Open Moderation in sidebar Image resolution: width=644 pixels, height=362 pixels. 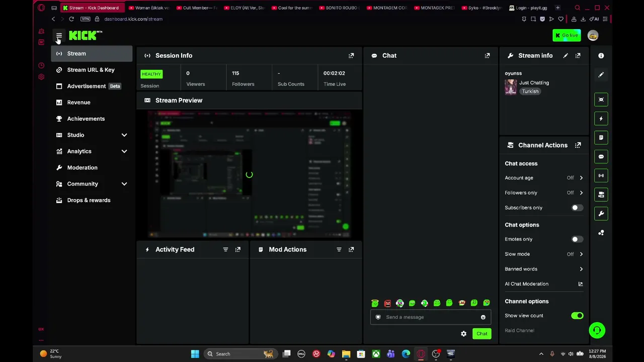tap(92, 167)
